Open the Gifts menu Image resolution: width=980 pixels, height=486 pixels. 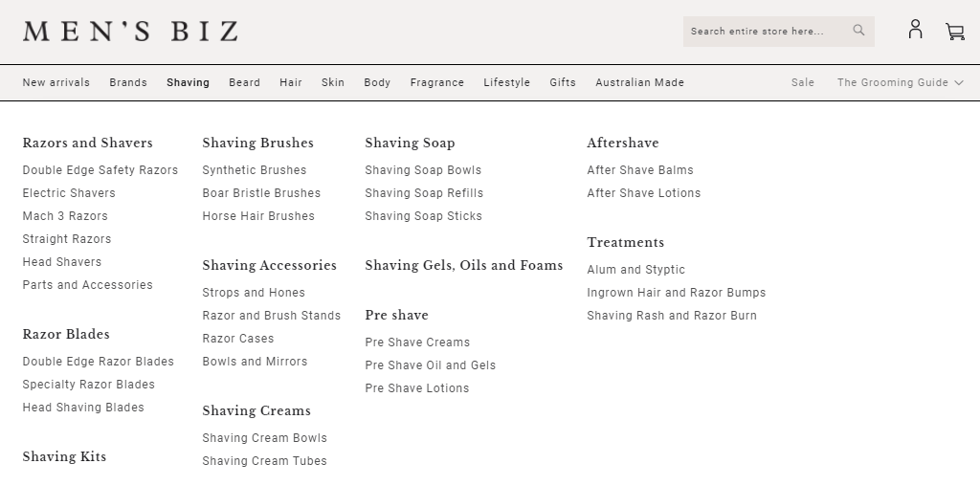(563, 82)
